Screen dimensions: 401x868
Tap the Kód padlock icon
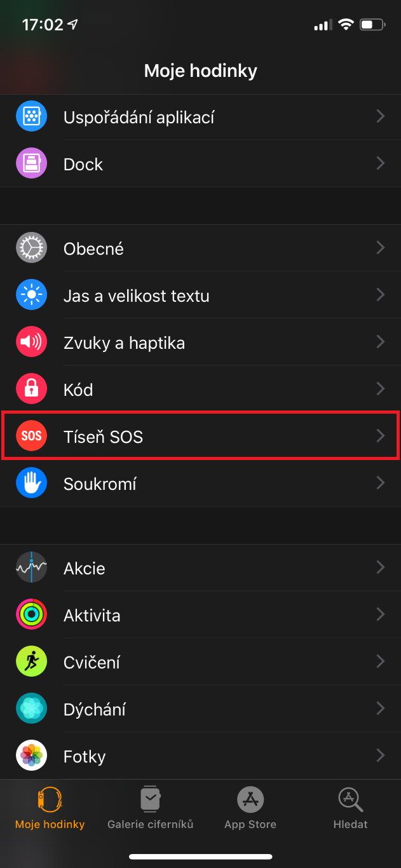(x=31, y=390)
